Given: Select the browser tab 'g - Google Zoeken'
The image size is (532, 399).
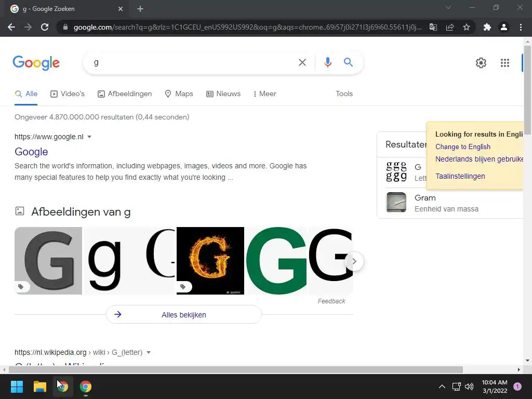Looking at the screenshot, I should (x=65, y=9).
